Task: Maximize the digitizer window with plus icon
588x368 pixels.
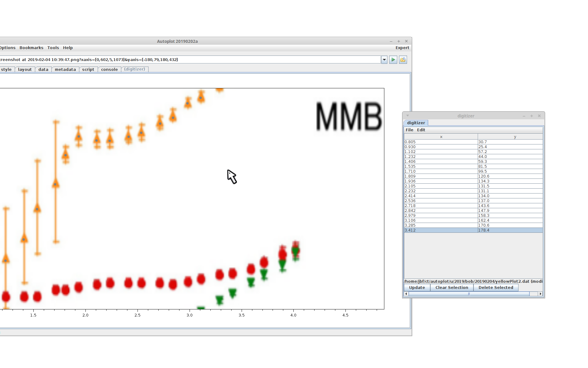Action: click(532, 116)
